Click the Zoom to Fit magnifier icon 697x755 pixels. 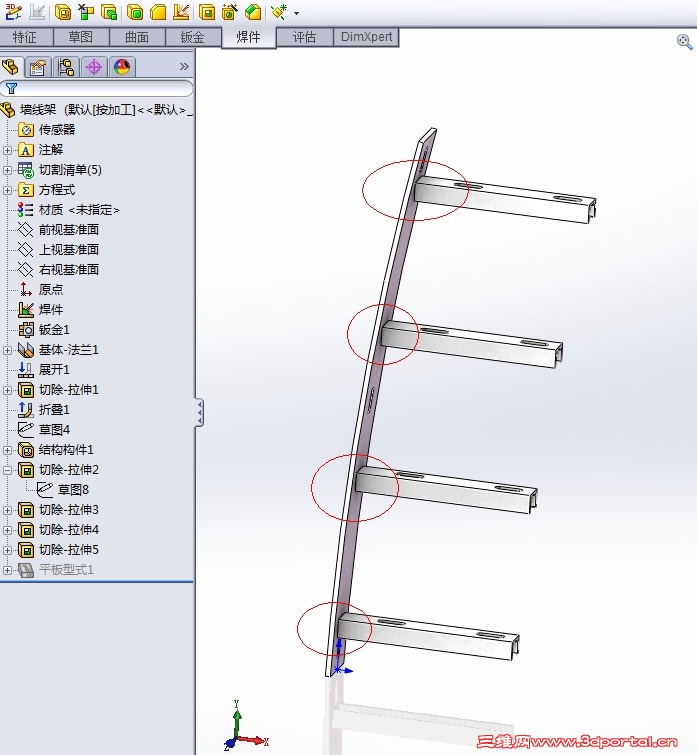(684, 42)
